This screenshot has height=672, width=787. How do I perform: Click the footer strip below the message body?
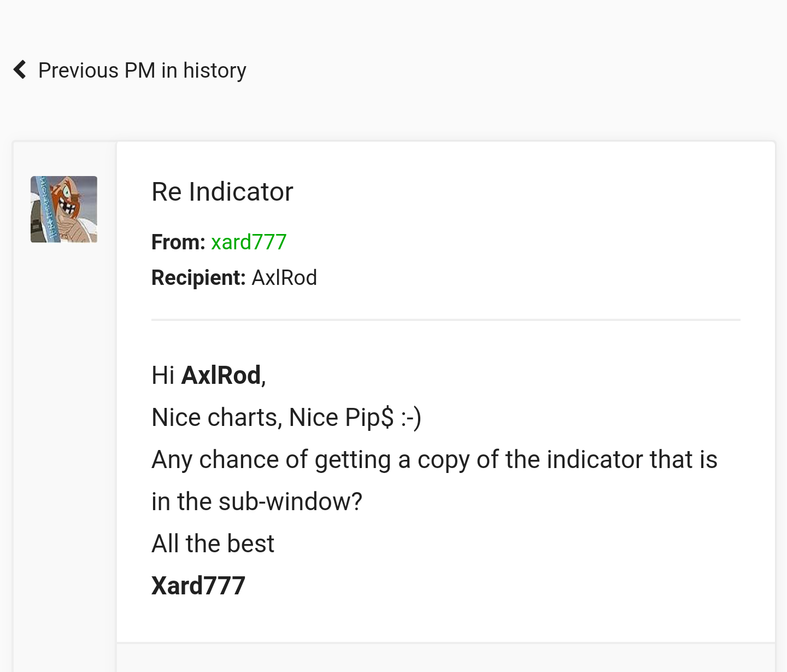click(445, 658)
